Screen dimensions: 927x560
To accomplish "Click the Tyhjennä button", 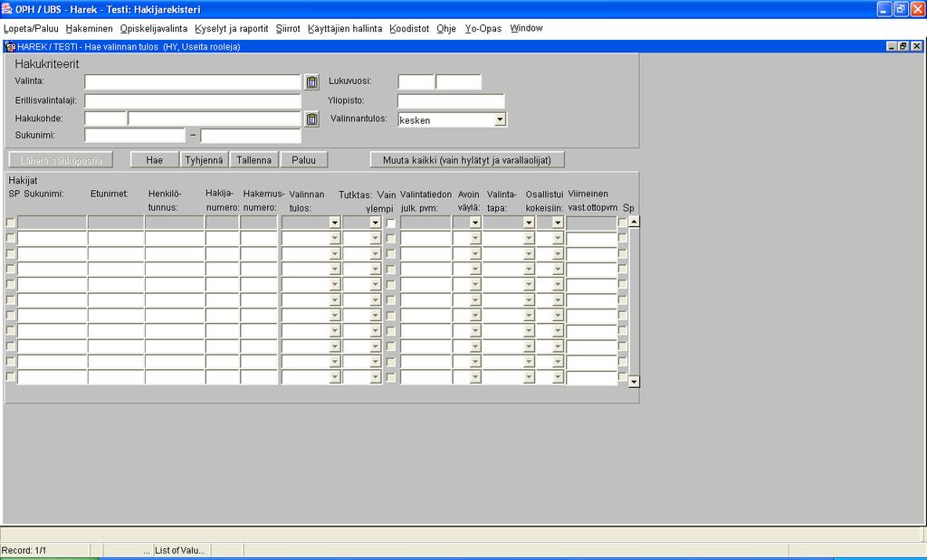I will pos(204,160).
